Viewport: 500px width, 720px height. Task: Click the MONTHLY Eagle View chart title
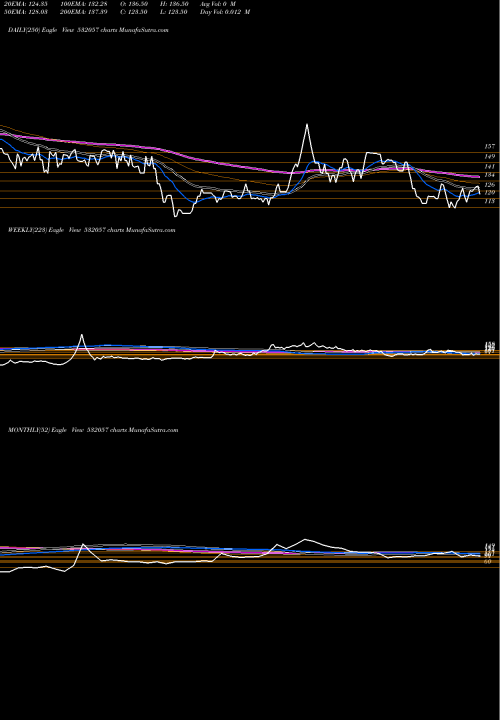pyautogui.click(x=93, y=430)
